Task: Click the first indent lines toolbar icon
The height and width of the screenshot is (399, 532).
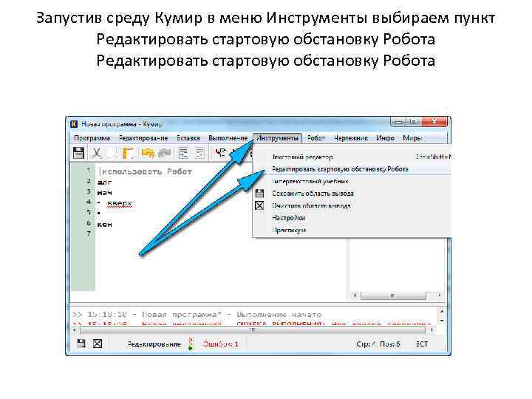Action: coord(183,154)
